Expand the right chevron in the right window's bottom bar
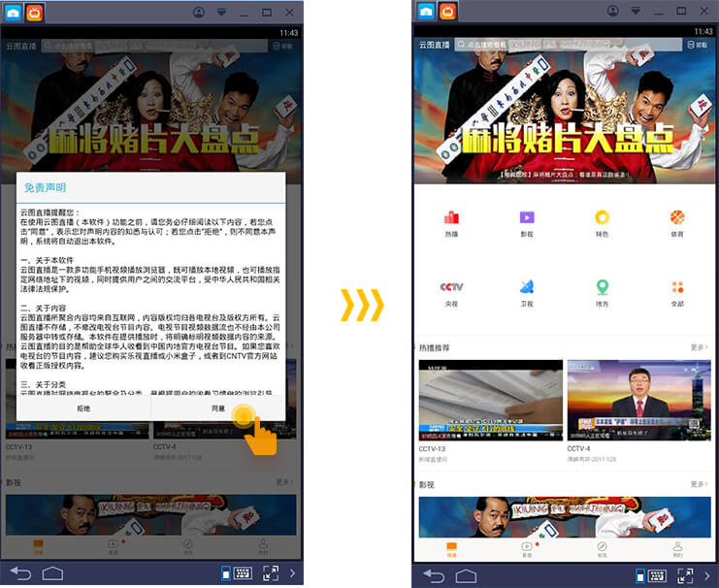The image size is (719, 588). 707,575
